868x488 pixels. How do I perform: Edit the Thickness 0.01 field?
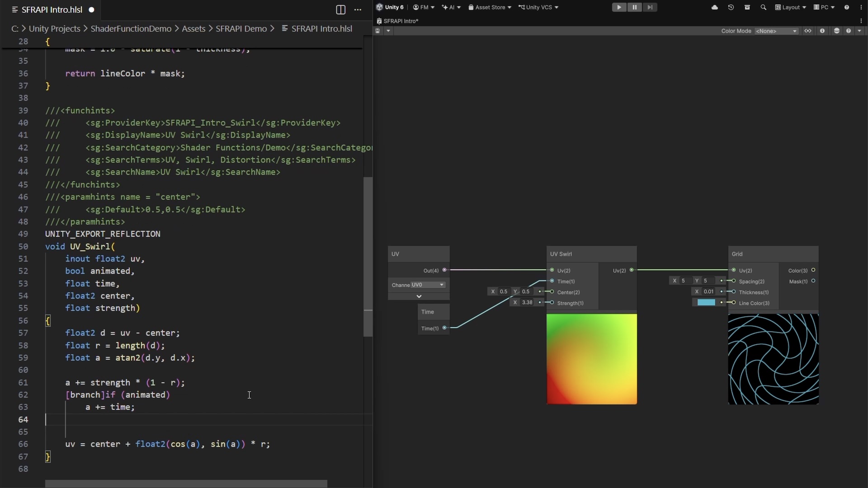(709, 291)
